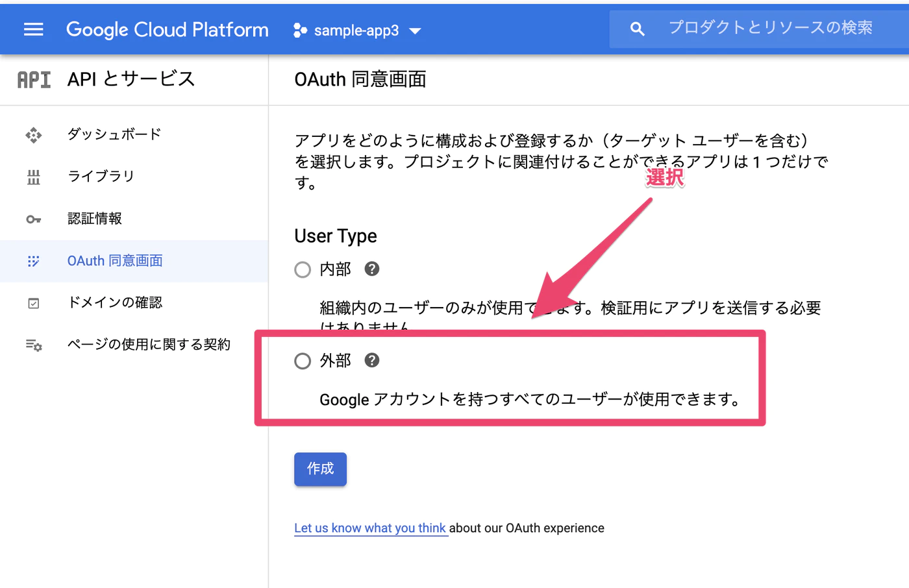Click the 内部 option label
This screenshot has width=909, height=588.
(335, 269)
